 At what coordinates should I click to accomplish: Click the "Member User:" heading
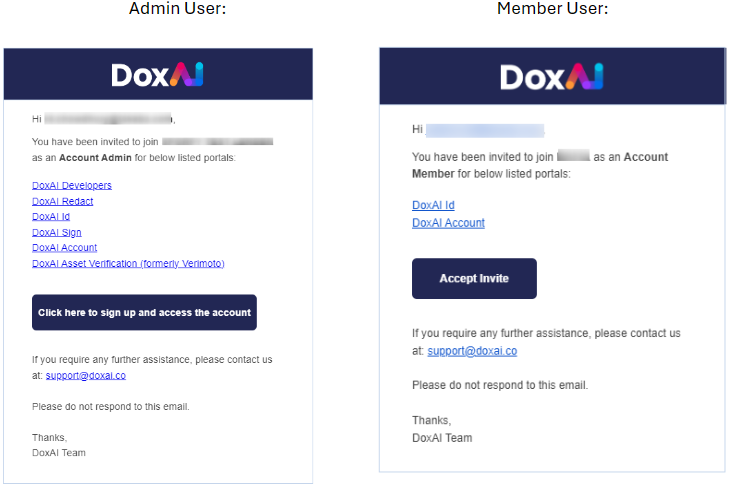coord(553,9)
